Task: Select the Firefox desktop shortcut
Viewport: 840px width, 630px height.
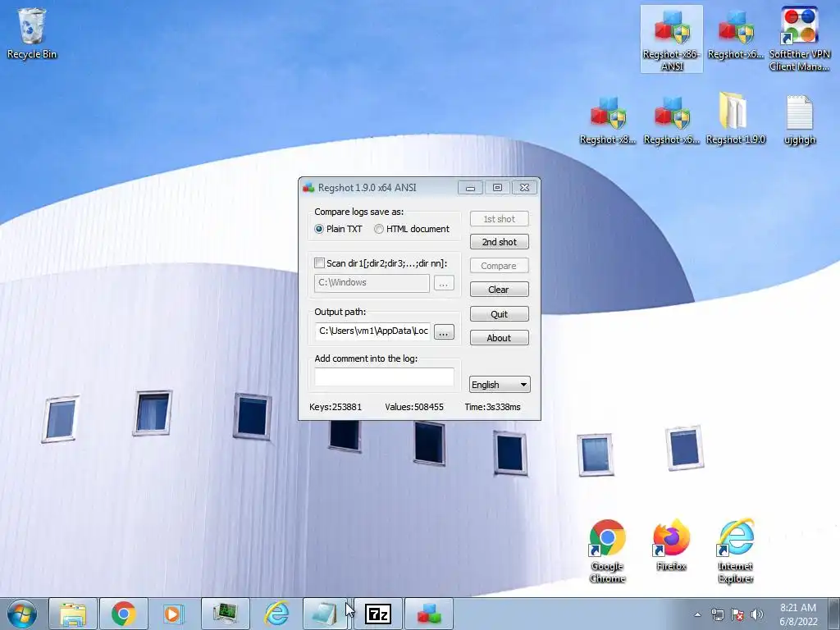Action: pyautogui.click(x=671, y=545)
